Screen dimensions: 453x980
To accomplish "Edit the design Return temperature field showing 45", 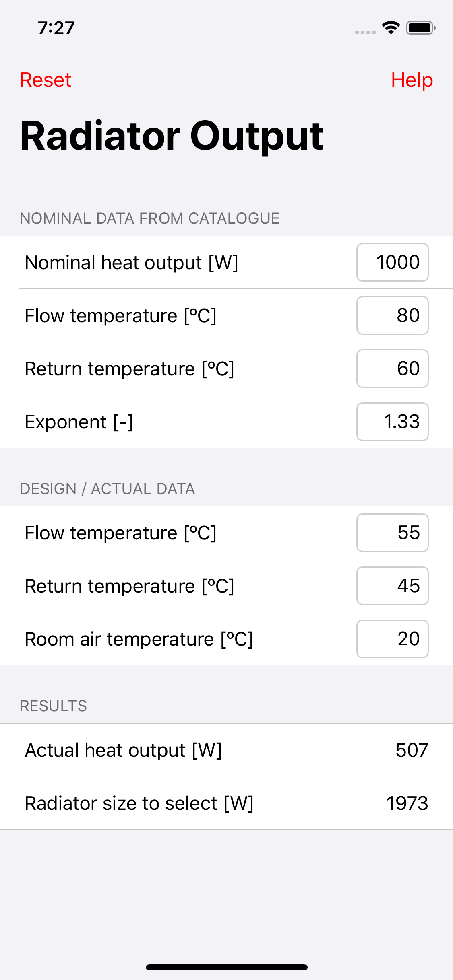I will [x=392, y=586].
